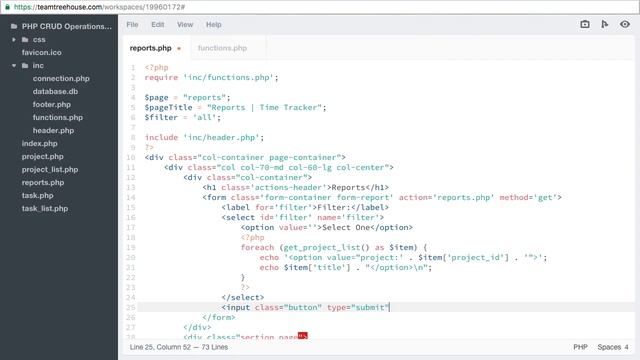The image size is (640, 360).
Task: Open connection.php in the inc folder
Action: tap(61, 78)
